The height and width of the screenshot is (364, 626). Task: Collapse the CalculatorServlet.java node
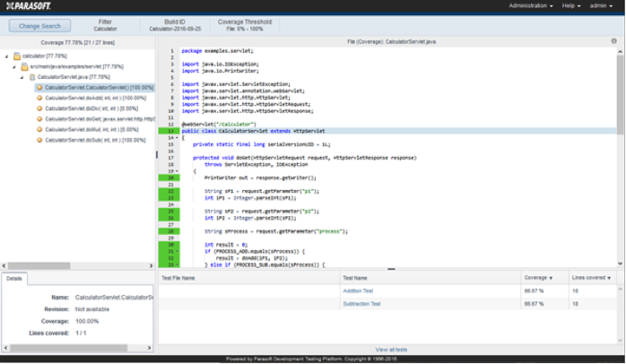[x=22, y=77]
